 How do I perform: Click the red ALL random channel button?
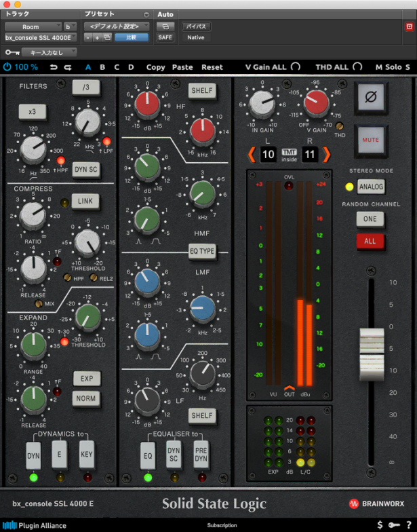(x=370, y=242)
